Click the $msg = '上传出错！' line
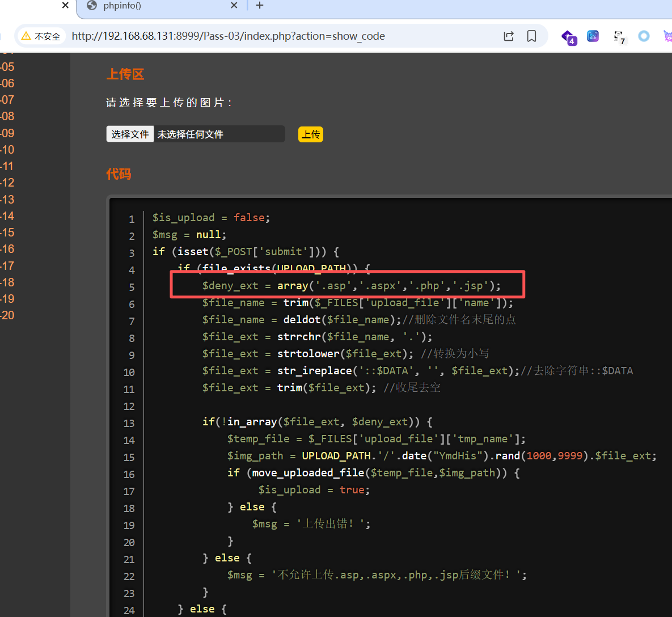The image size is (672, 617). (311, 523)
